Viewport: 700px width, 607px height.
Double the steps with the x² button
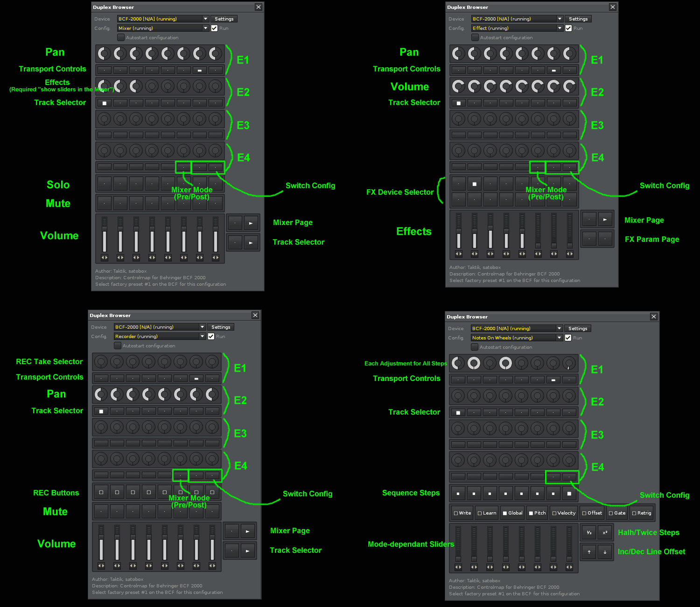pyautogui.click(x=605, y=533)
